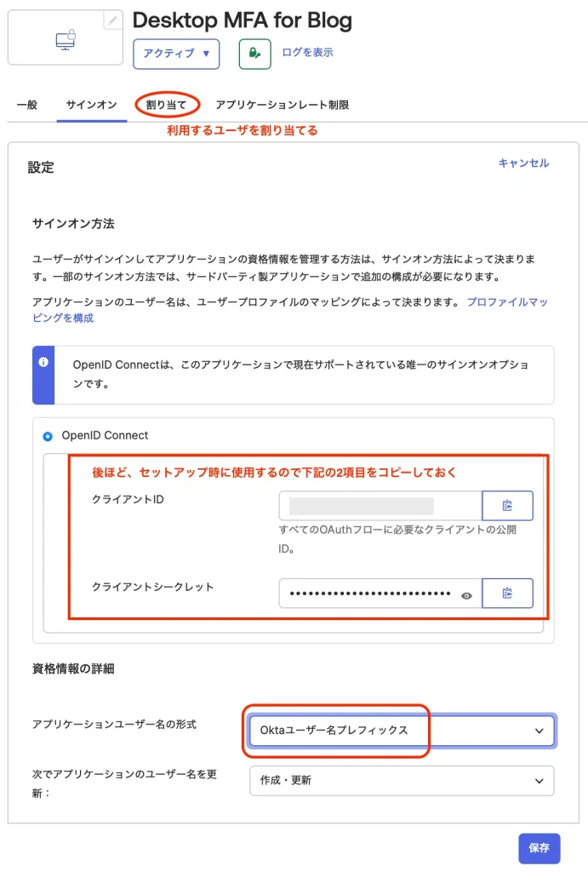
Task: Click the ログを表示 link
Action: [x=307, y=53]
